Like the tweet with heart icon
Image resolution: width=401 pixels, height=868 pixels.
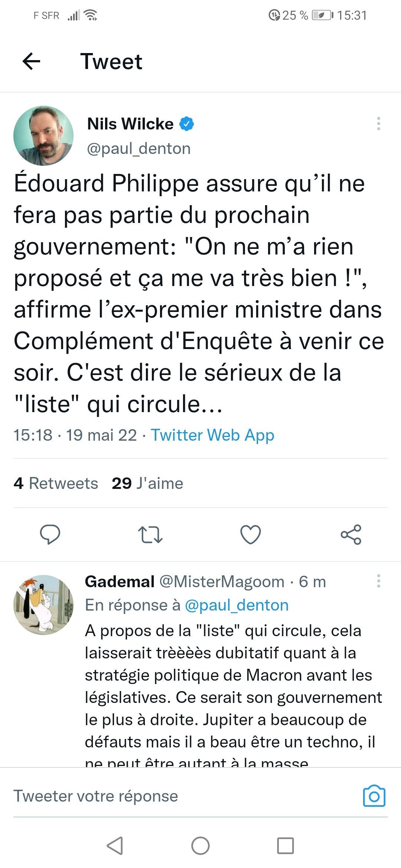click(251, 535)
